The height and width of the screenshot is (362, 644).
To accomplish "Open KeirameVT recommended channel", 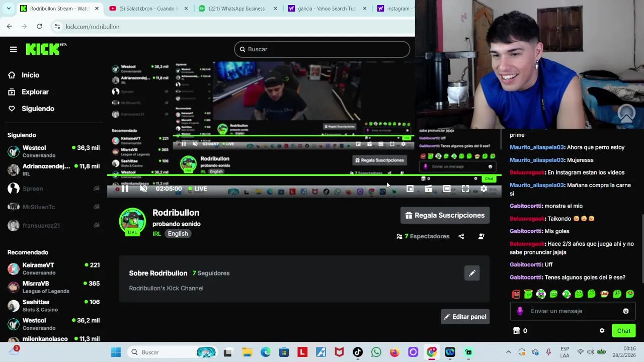I will pos(53,268).
